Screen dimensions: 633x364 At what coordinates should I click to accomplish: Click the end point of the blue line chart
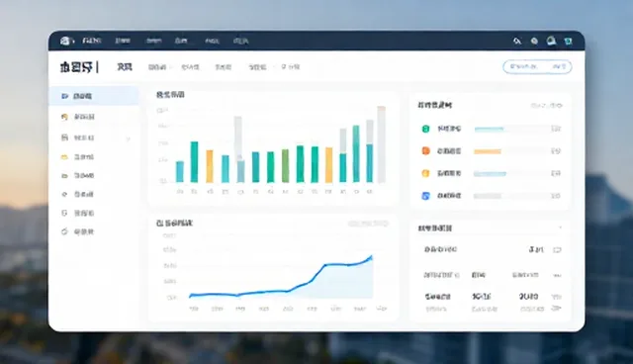[x=371, y=256]
